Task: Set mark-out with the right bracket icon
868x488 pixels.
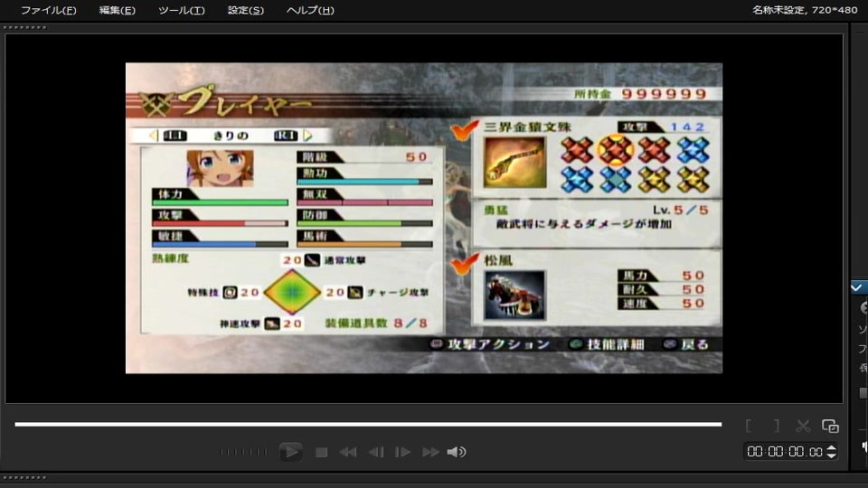Action: pyautogui.click(x=777, y=426)
